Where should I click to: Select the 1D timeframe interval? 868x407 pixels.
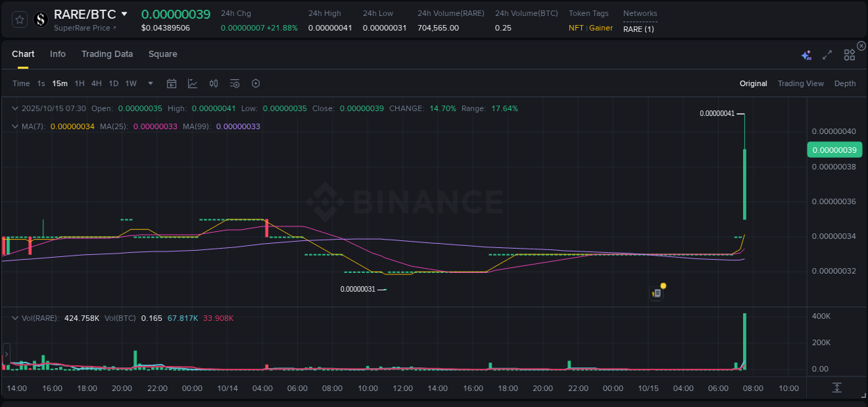click(x=113, y=83)
